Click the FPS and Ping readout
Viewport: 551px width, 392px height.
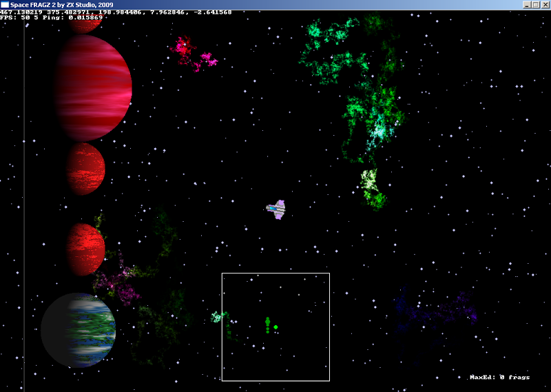pos(51,17)
